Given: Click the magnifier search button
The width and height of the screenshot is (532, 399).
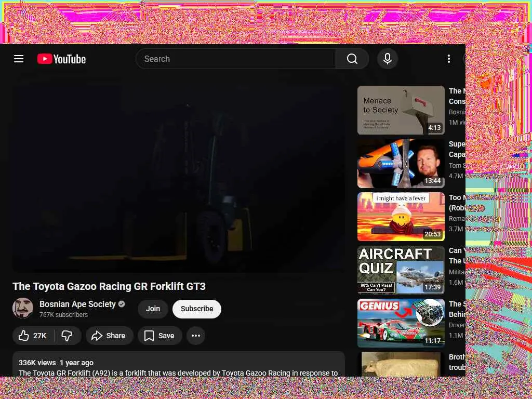Looking at the screenshot, I should tap(352, 59).
